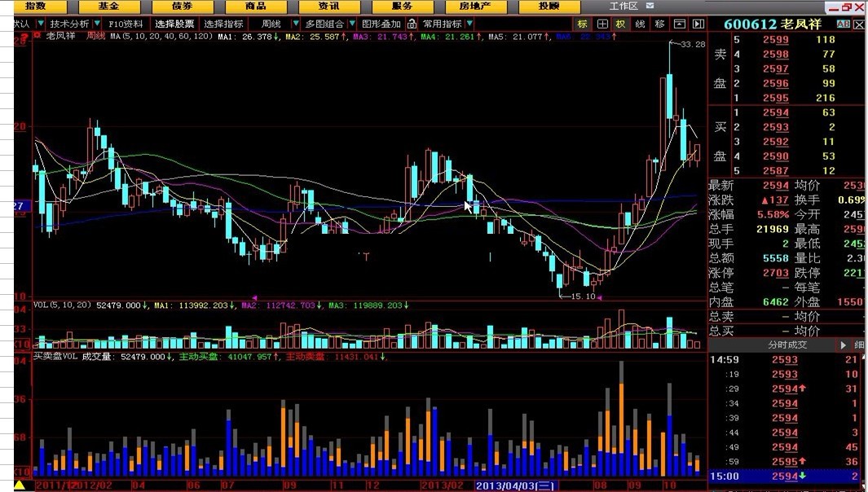Click the 周线 weekly period button
868x492 pixels.
pos(271,24)
